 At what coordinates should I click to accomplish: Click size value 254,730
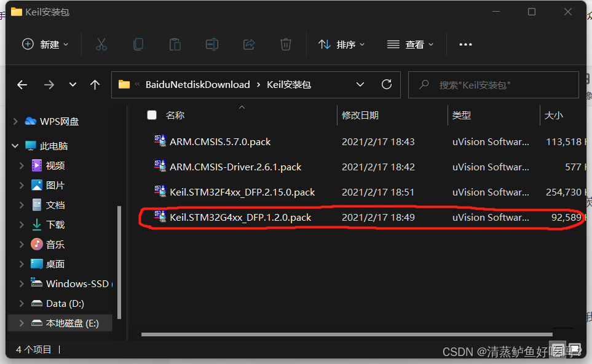(564, 192)
